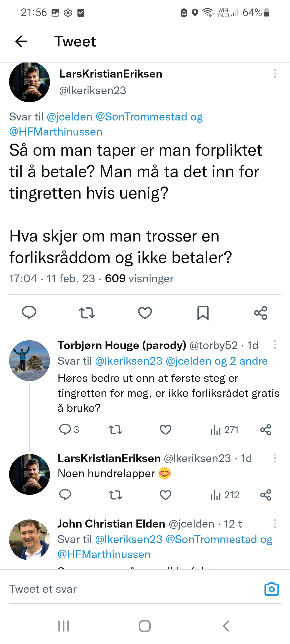Tap the back arrow in the header
290x644 pixels.
click(x=21, y=41)
